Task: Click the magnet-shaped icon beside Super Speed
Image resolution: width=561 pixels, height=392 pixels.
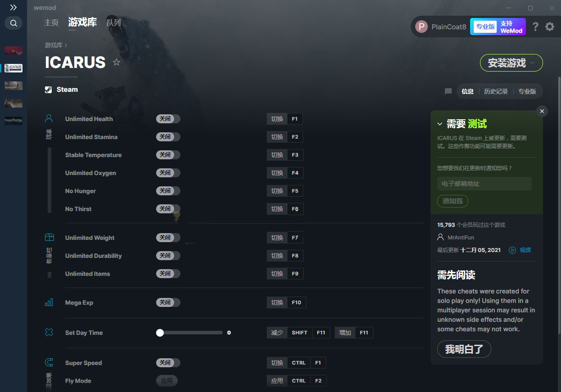Action: point(49,362)
